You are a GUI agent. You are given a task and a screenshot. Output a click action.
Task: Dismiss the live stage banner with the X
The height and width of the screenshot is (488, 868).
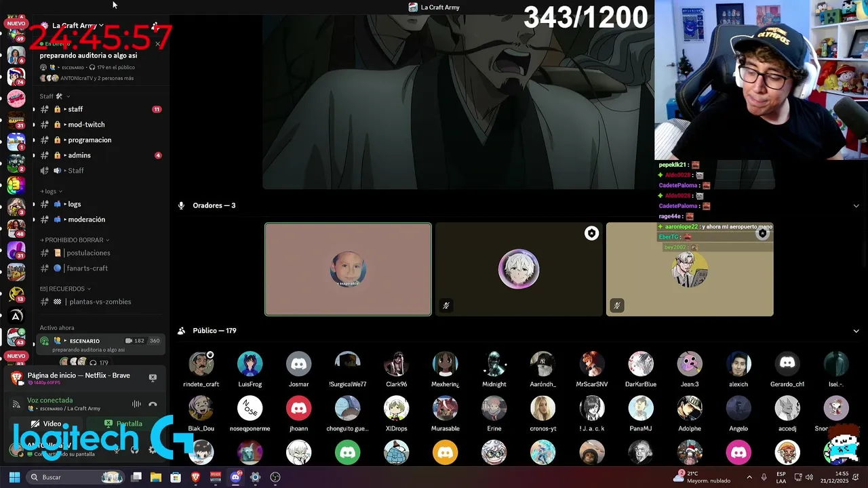[x=157, y=44]
